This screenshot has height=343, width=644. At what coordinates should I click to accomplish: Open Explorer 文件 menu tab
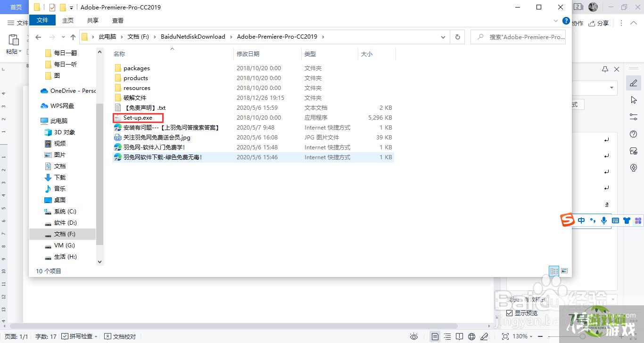tap(42, 20)
